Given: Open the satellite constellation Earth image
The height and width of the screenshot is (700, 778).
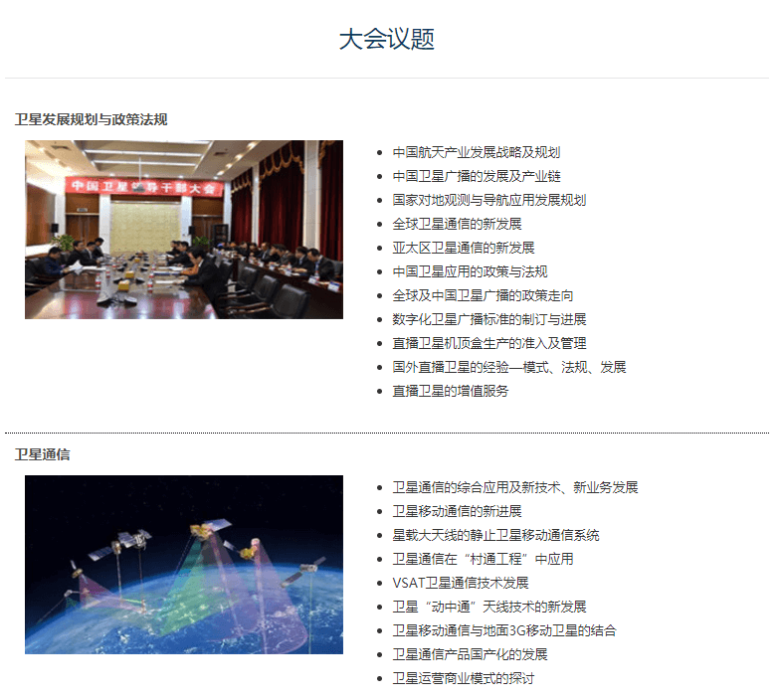Looking at the screenshot, I should click(x=184, y=565).
